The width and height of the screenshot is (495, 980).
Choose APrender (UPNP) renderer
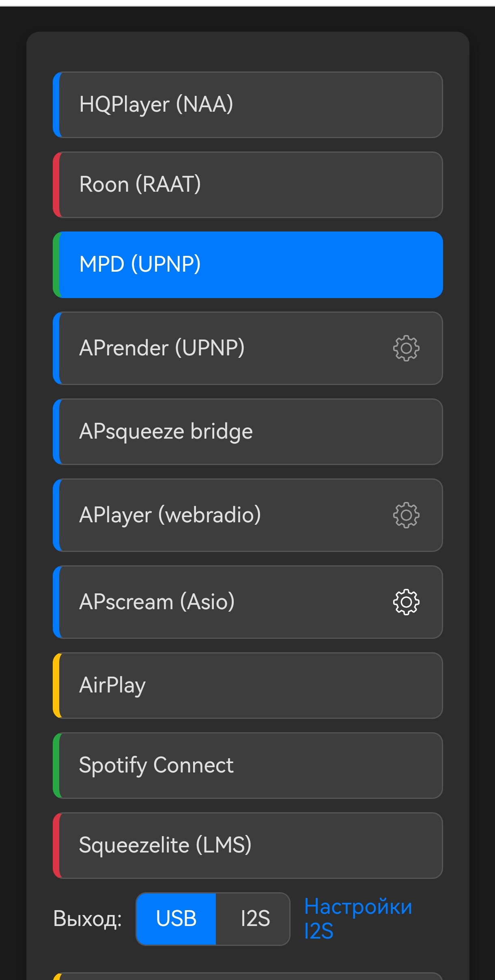(x=223, y=348)
